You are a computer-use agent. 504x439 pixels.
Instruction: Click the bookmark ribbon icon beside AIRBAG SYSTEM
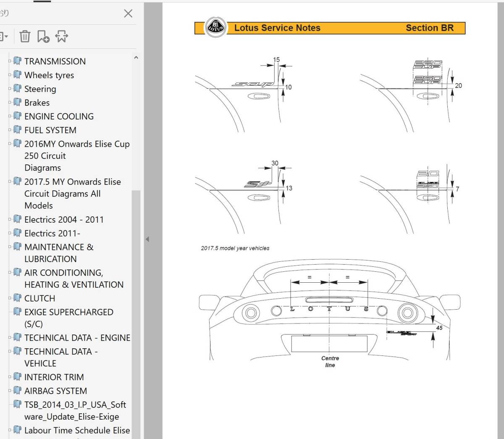pos(17,390)
